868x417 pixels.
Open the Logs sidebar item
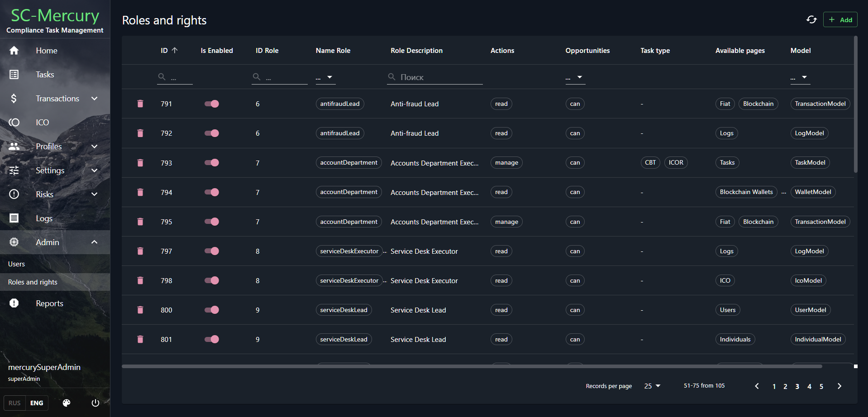pos(44,218)
